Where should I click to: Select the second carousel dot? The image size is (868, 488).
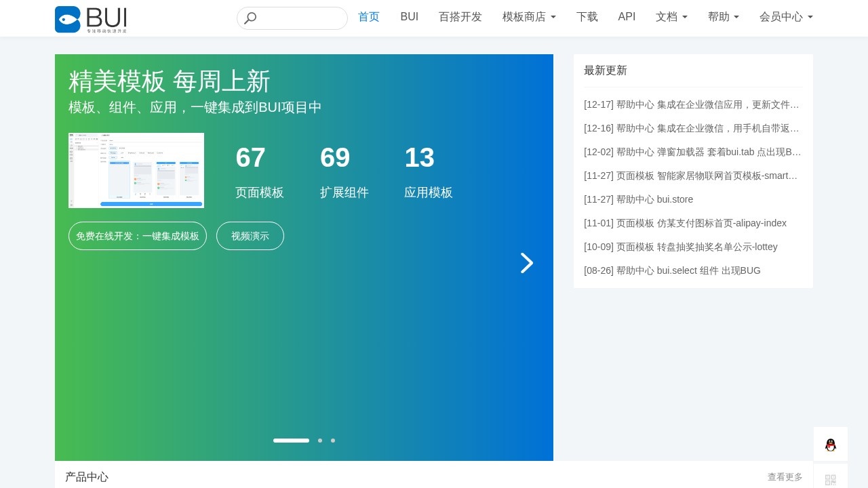coord(320,441)
